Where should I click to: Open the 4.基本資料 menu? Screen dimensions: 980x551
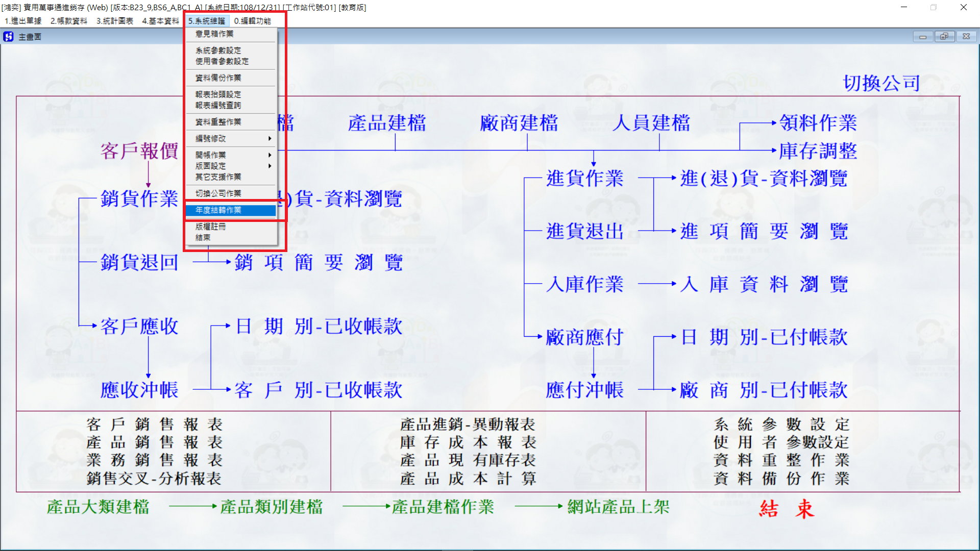160,21
